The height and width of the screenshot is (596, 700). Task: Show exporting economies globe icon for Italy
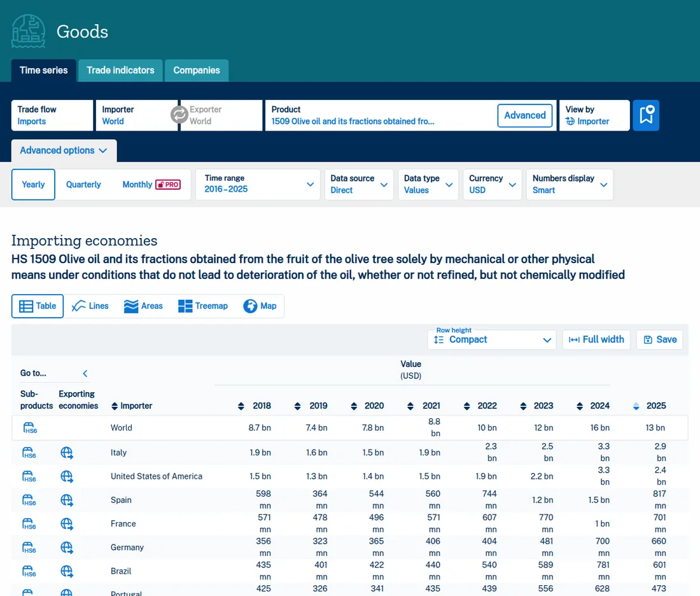tap(67, 453)
